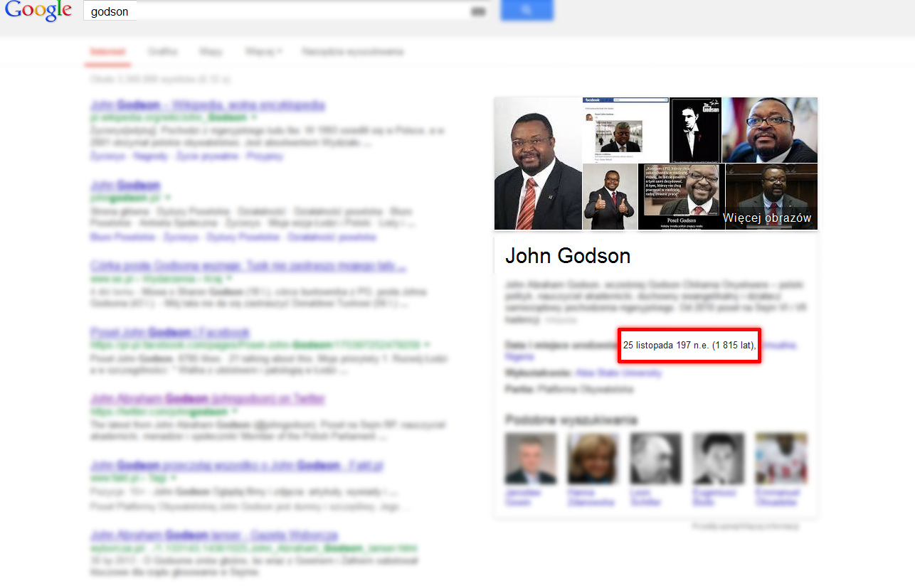Open Jarosław Gowin related search photo
Image resolution: width=915 pixels, height=588 pixels.
click(x=530, y=459)
